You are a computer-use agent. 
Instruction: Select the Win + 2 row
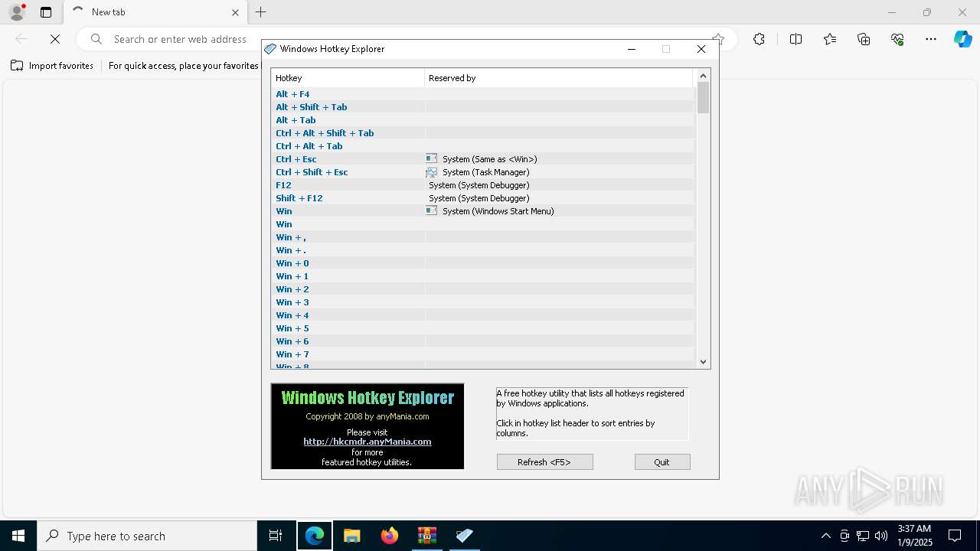pos(483,289)
